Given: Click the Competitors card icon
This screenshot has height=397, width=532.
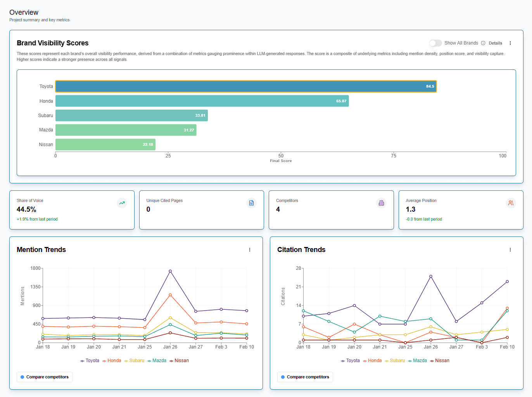Looking at the screenshot, I should coord(381,203).
